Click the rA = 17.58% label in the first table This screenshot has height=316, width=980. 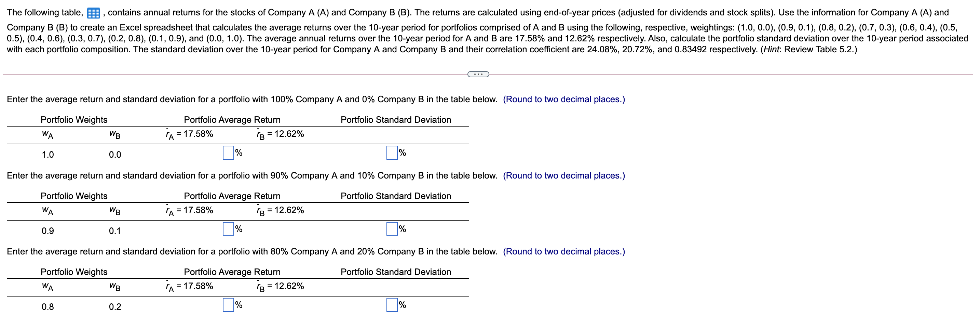pos(189,134)
